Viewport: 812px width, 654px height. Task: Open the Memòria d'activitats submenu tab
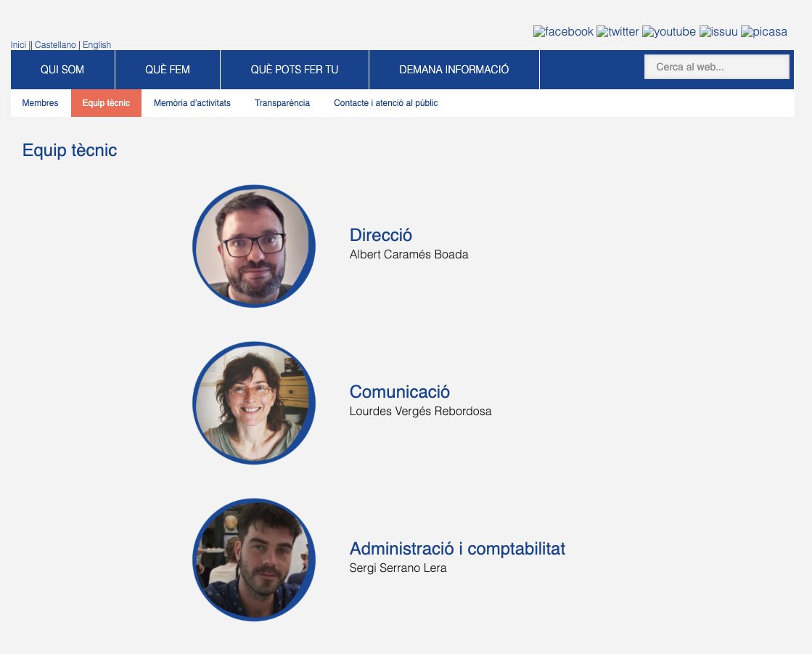192,103
